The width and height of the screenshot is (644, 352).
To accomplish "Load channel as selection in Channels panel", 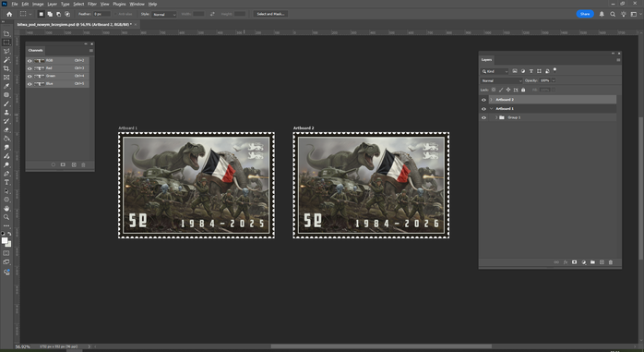I will click(53, 164).
